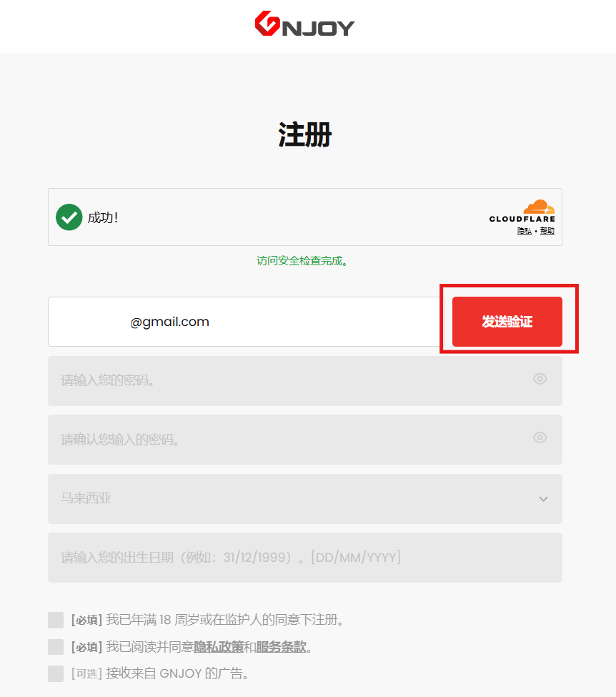Click the 请确认您输入的密码 confirm password field
This screenshot has width=616, height=697.
[x=305, y=440]
